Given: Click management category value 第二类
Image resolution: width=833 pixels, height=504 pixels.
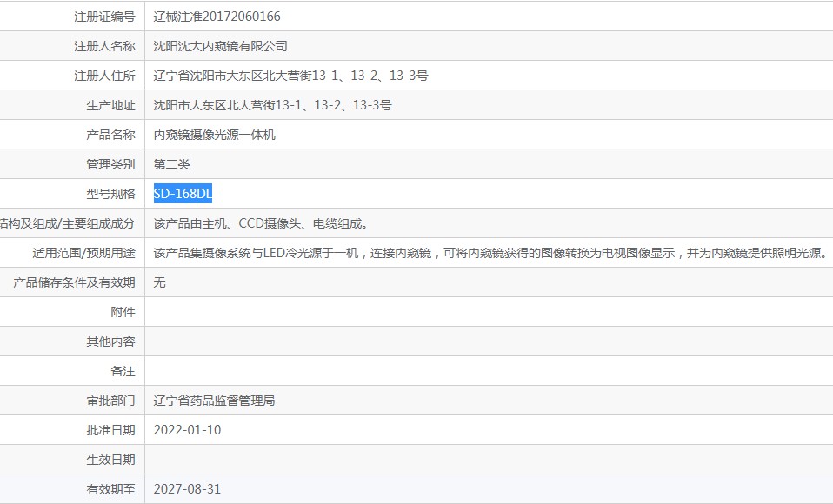Looking at the screenshot, I should click(x=171, y=164).
